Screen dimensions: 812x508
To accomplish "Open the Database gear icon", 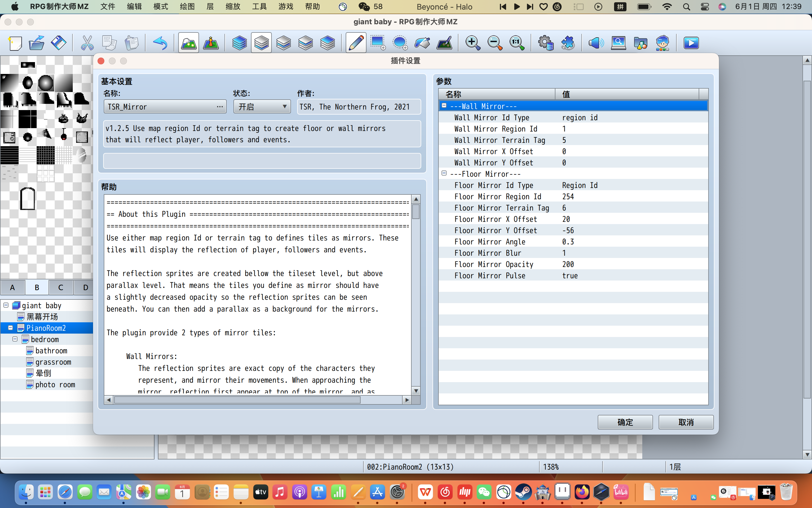I will coord(546,43).
